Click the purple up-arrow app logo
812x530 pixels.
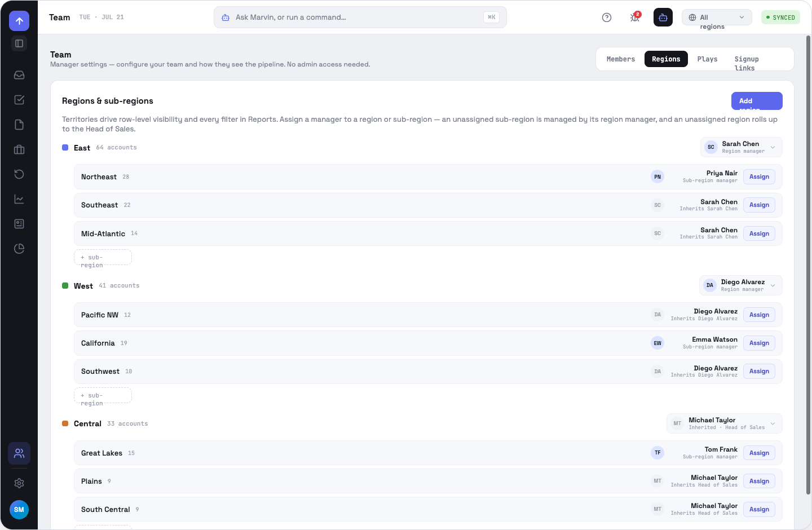[x=19, y=21]
